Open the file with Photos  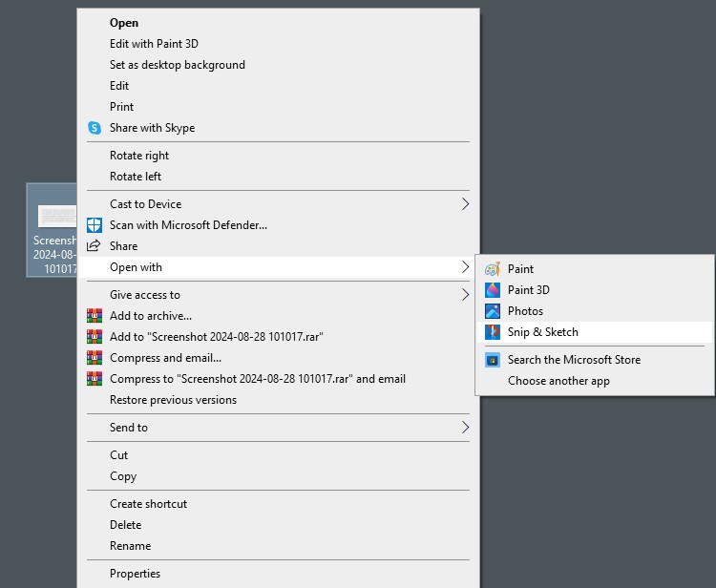[595, 311]
